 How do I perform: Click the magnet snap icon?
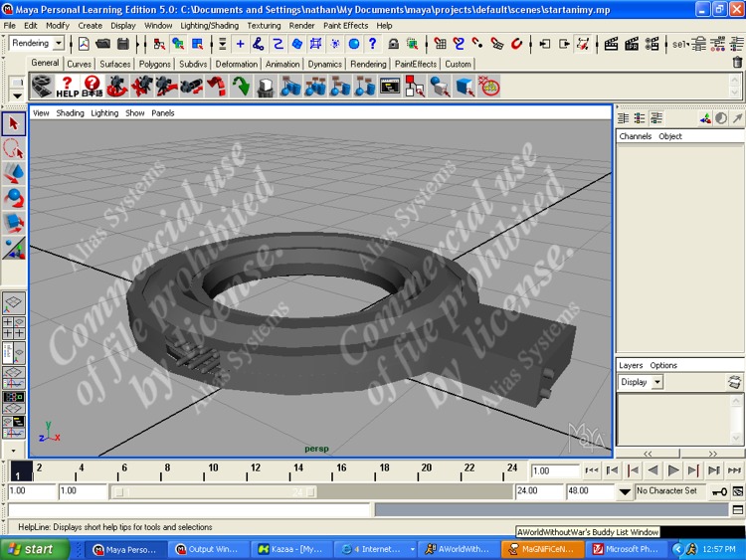tap(517, 44)
